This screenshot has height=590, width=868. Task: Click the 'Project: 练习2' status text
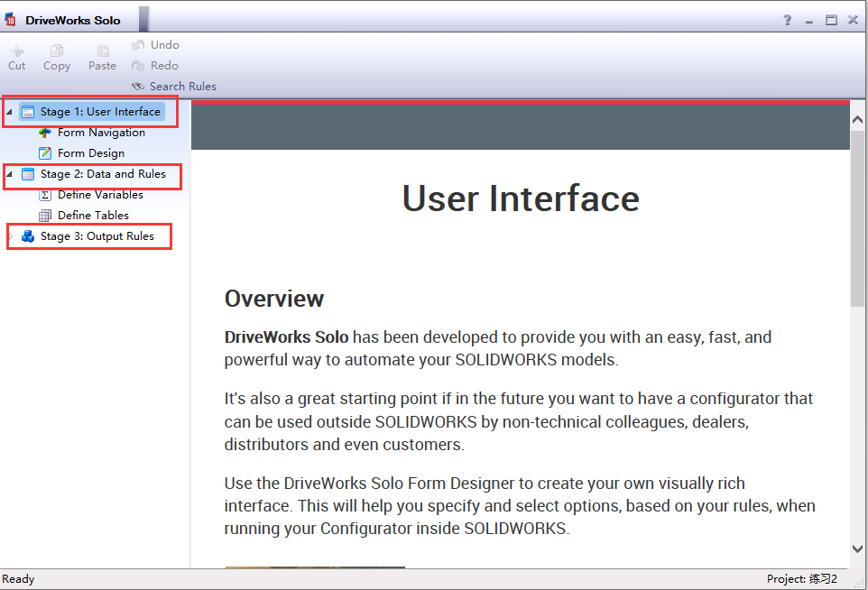click(801, 579)
